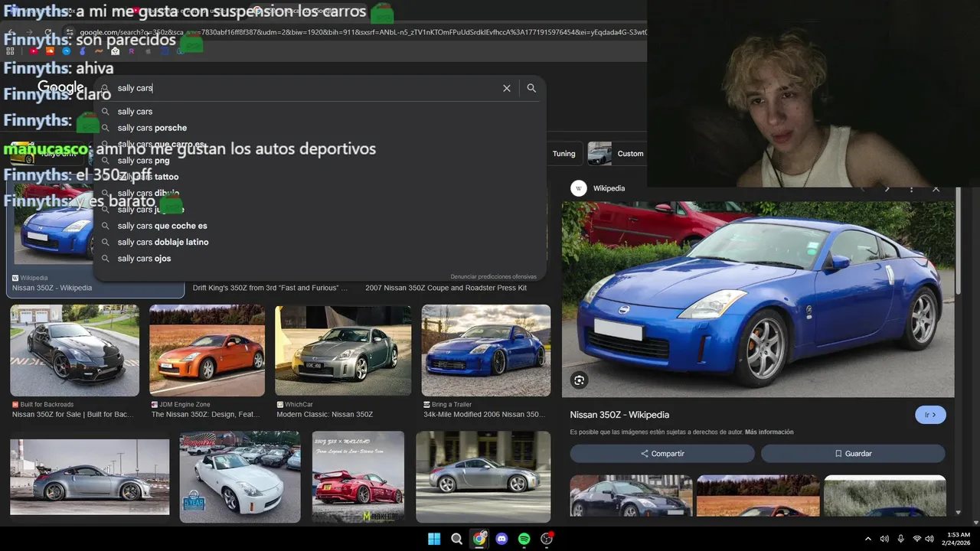Open blue 350Z Bring a Trailer thumbnail
Image resolution: width=980 pixels, height=551 pixels.
(486, 350)
